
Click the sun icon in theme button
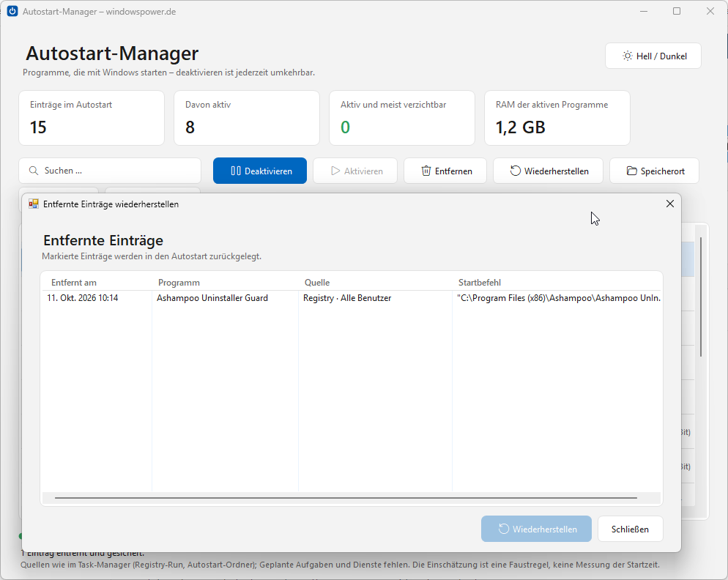(627, 56)
